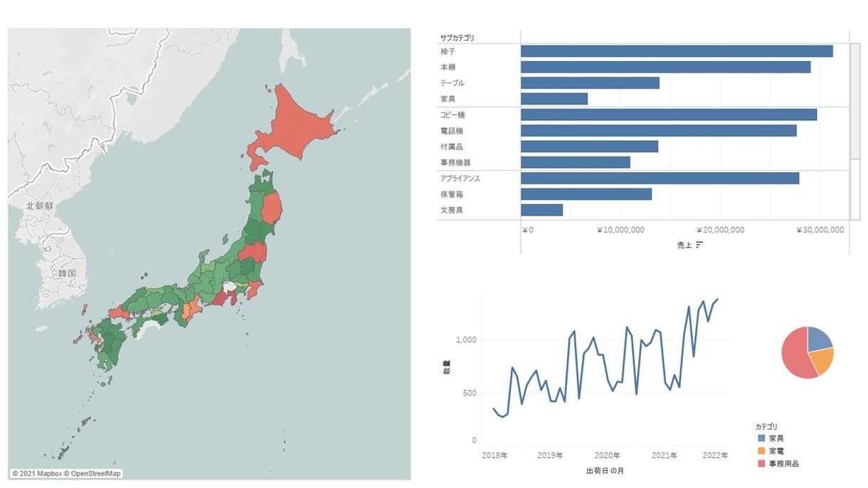Click the 家電 legend label text
This screenshot has width=868, height=488.
777,451
